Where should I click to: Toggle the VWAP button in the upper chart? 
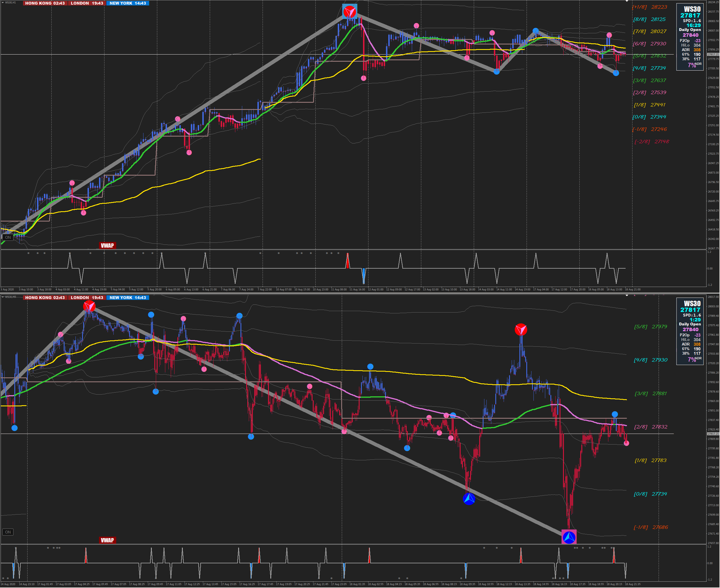point(107,246)
